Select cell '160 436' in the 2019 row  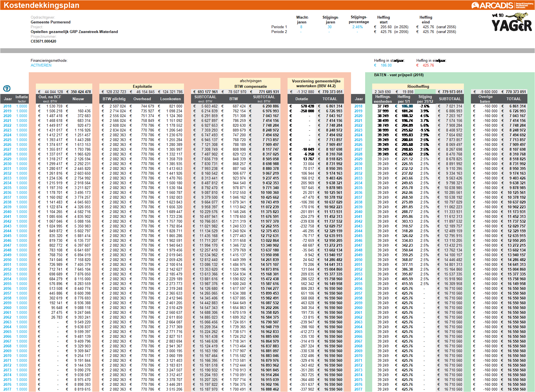pyautogui.click(x=84, y=111)
